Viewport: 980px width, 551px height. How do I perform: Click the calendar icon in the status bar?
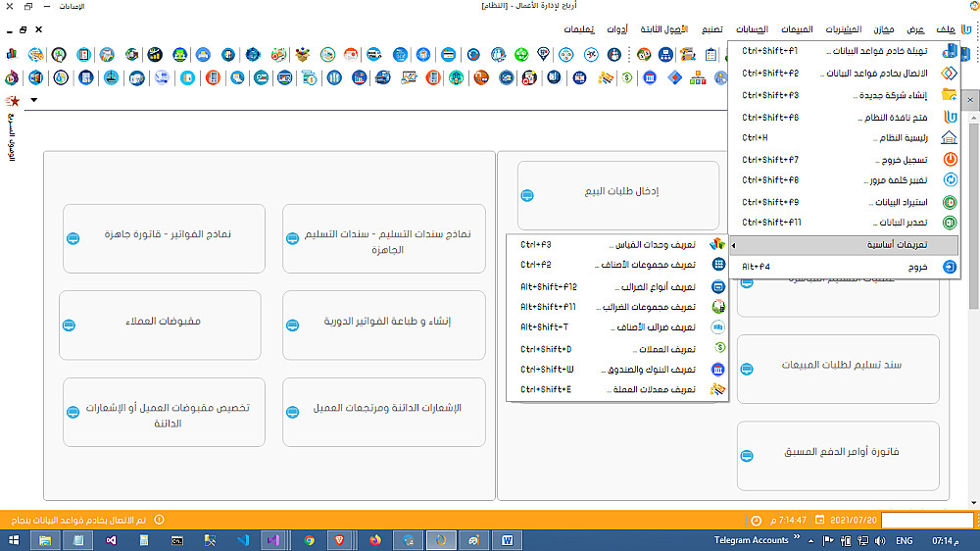(x=820, y=520)
